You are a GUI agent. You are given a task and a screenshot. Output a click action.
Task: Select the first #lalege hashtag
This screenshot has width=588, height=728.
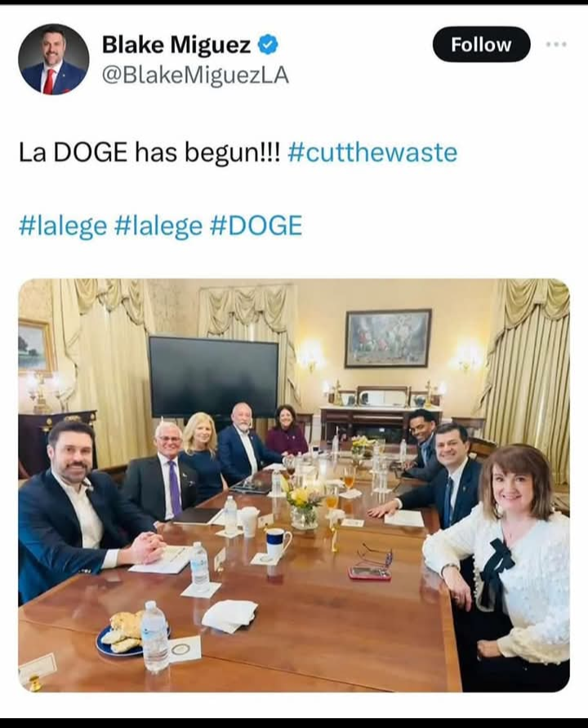click(x=63, y=225)
